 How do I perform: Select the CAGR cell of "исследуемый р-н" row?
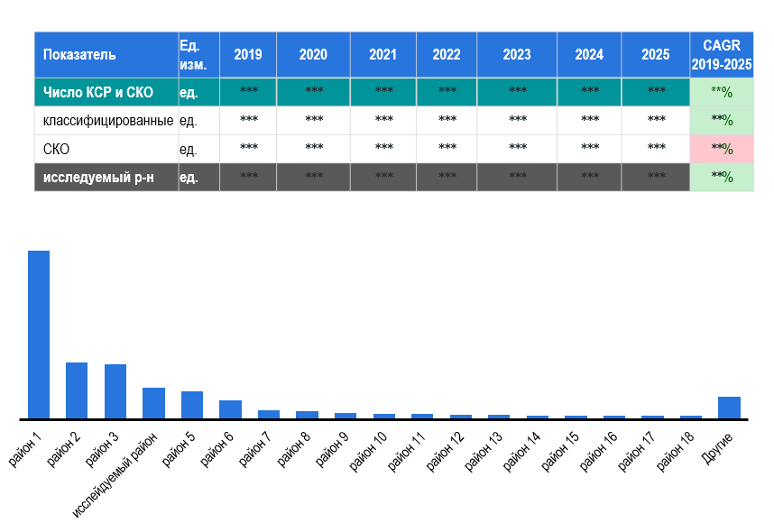tap(722, 177)
